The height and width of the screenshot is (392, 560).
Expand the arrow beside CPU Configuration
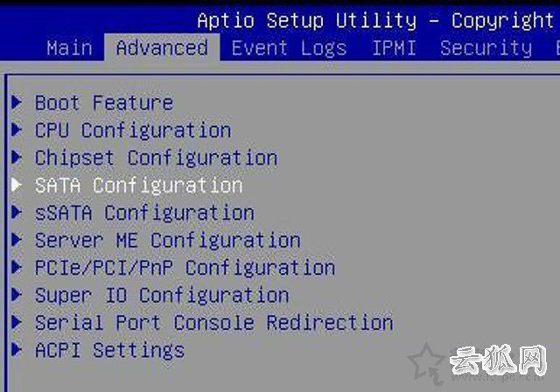(x=17, y=130)
